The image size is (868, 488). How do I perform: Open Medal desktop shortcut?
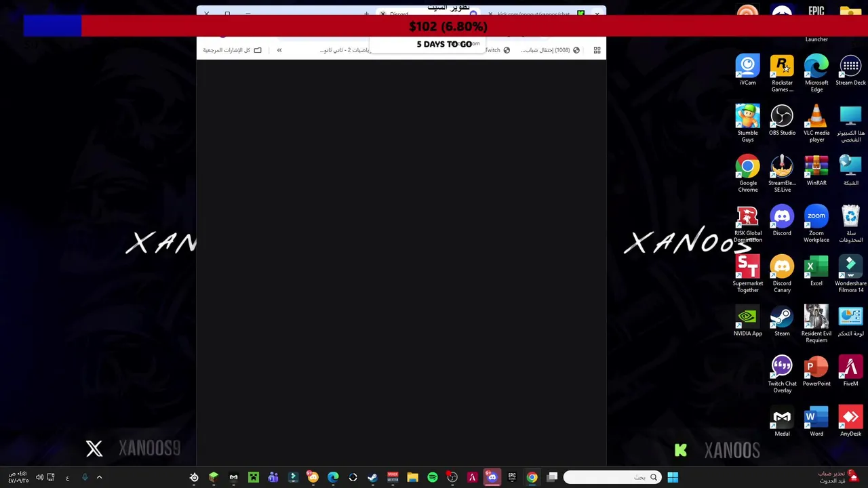pos(782,421)
